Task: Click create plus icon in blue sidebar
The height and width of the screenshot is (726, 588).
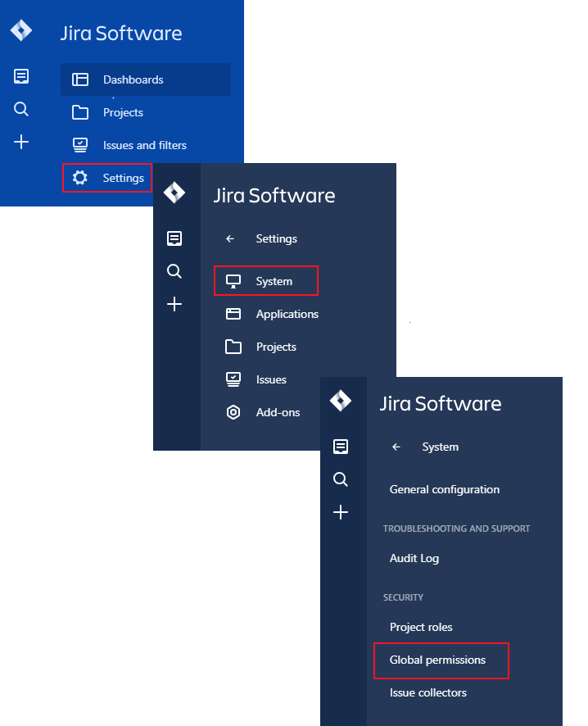Action: (x=21, y=142)
